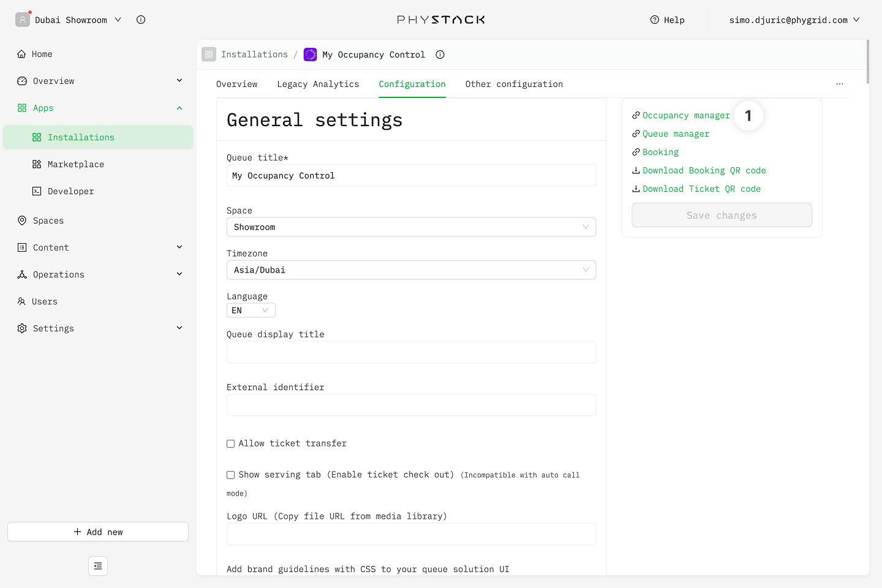Click info icon next to Dubai Showroom
The image size is (882, 588).
tap(141, 20)
